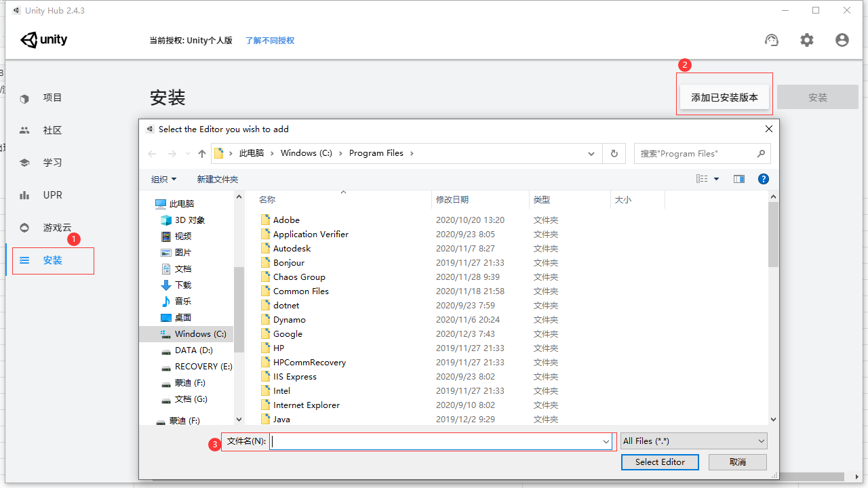Click Program Files in address breadcrumb
The width and height of the screenshot is (868, 488).
pos(376,153)
